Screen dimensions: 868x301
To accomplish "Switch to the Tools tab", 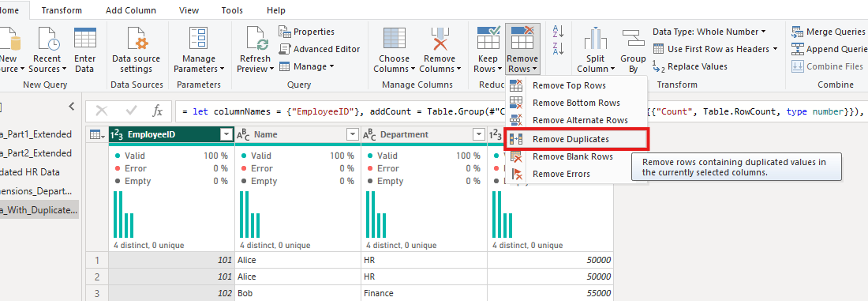I will click(x=232, y=10).
